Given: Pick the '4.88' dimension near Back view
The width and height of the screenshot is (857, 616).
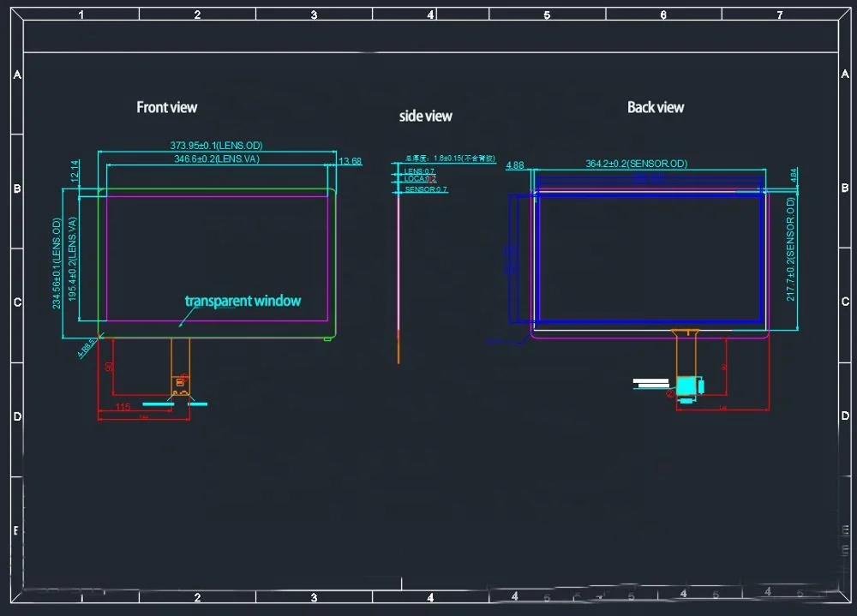Looking at the screenshot, I should (x=515, y=165).
